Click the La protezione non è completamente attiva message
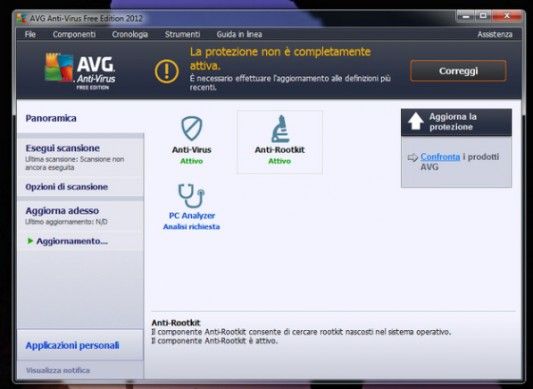Image resolution: width=533 pixels, height=389 pixels. [280, 58]
